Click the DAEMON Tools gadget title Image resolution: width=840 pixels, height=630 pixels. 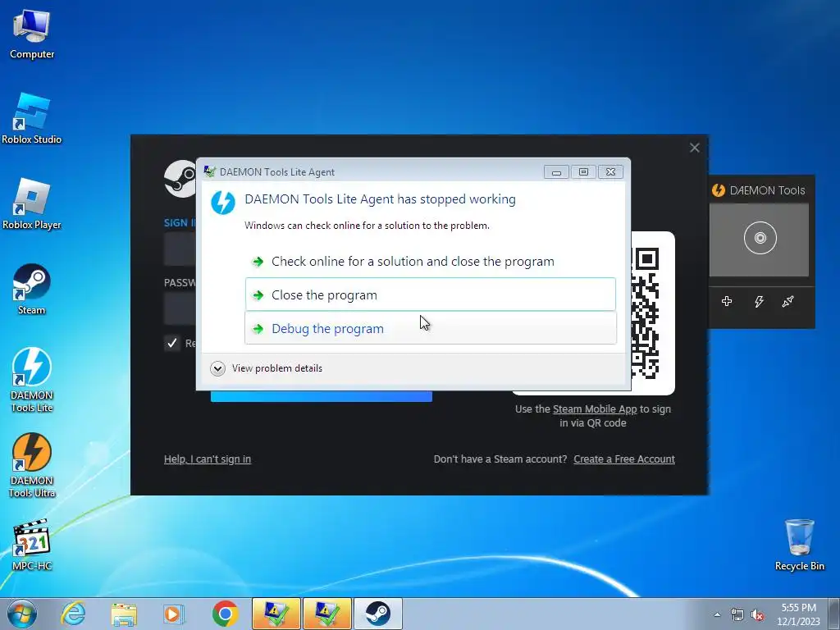pos(767,190)
